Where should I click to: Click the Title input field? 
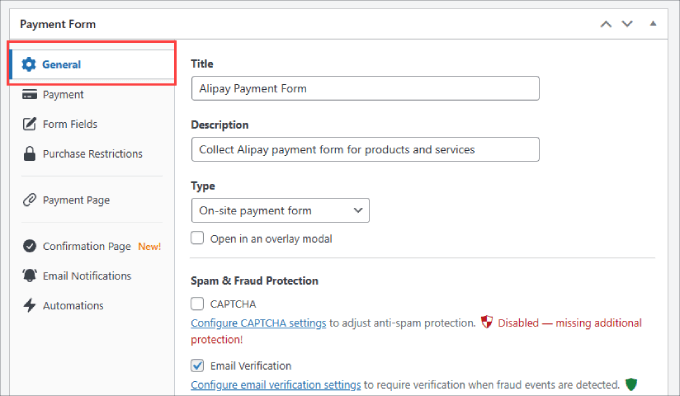coord(365,88)
